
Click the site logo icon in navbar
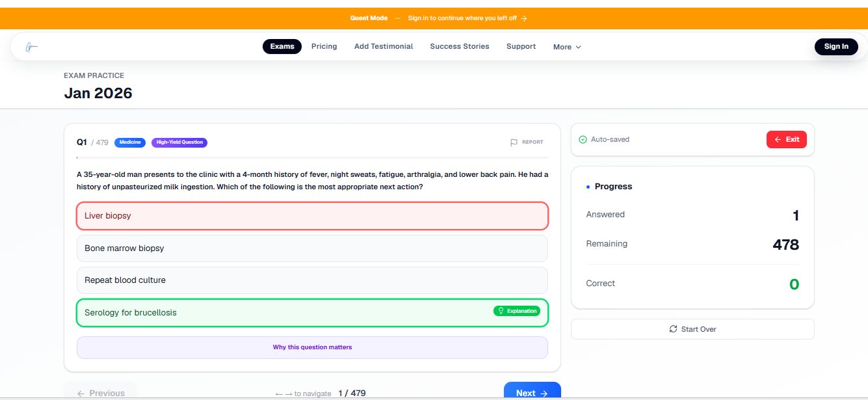pos(32,47)
